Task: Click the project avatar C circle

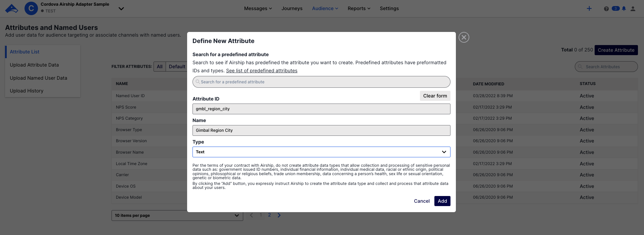Action: (x=31, y=8)
